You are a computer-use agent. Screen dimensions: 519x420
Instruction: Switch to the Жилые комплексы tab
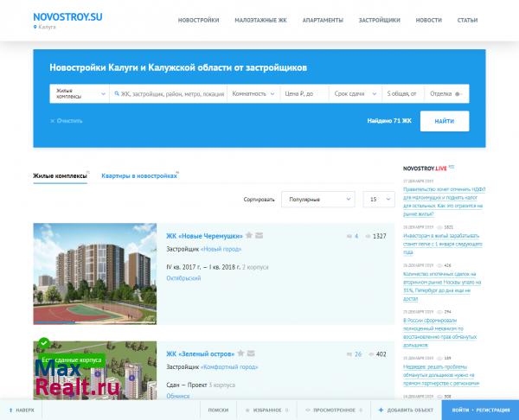coord(61,176)
